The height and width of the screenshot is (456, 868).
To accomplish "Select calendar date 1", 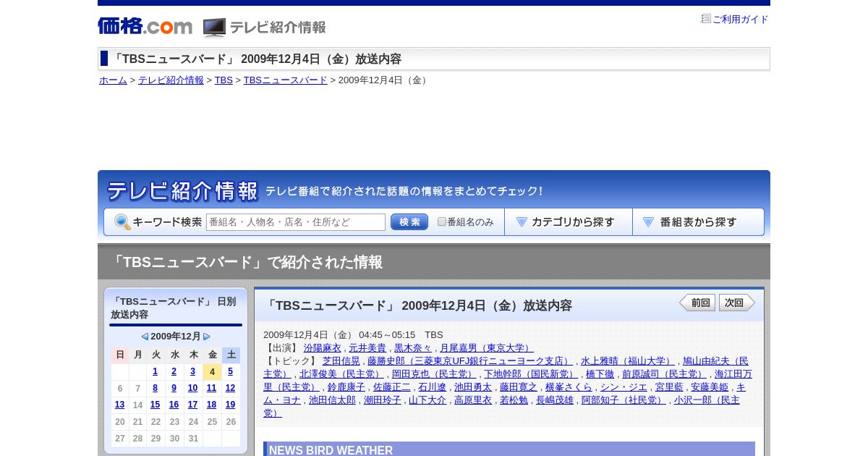I will [x=155, y=371].
